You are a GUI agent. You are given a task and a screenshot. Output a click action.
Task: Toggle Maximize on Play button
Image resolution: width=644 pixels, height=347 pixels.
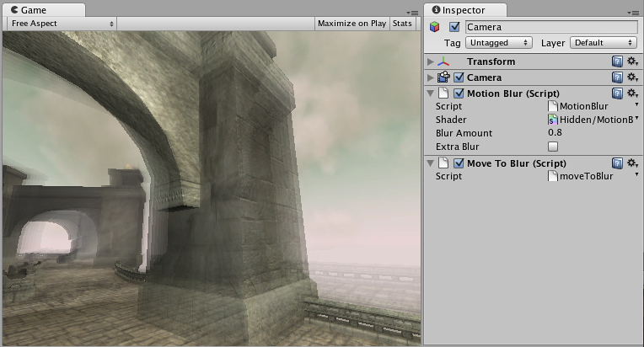coord(352,24)
